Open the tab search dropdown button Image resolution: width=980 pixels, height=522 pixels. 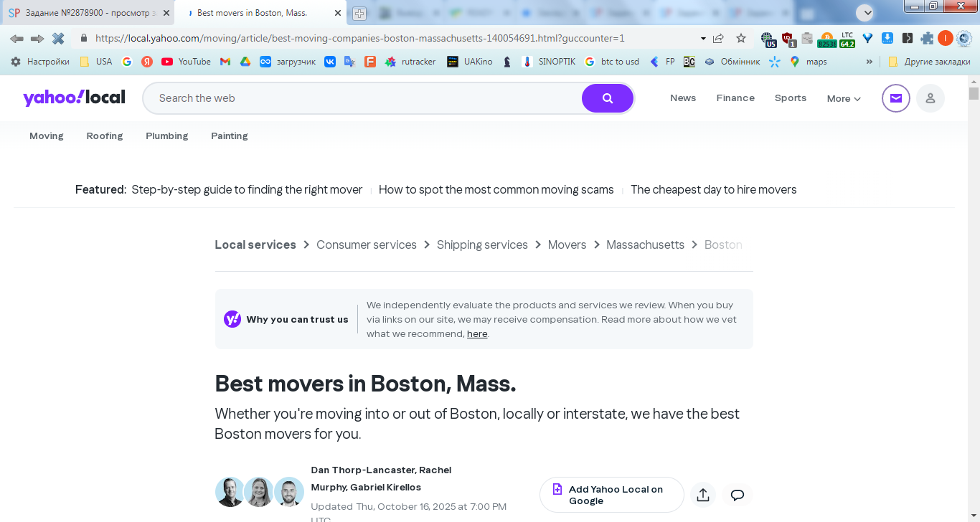coord(865,12)
